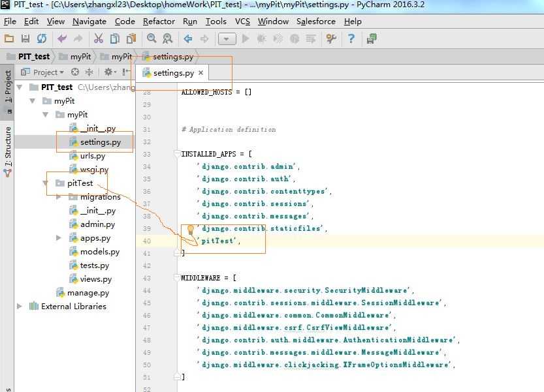544x392 pixels.
Task: Open the Project view dropdown
Action: [x=42, y=72]
